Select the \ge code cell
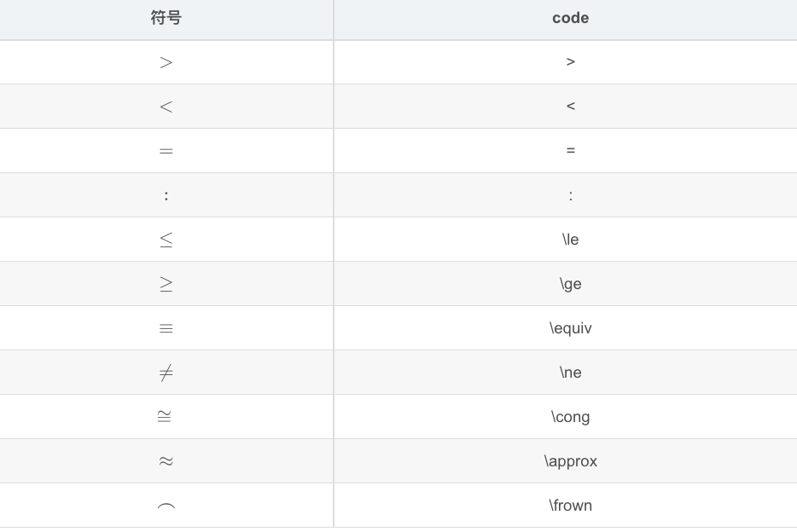 tap(570, 284)
